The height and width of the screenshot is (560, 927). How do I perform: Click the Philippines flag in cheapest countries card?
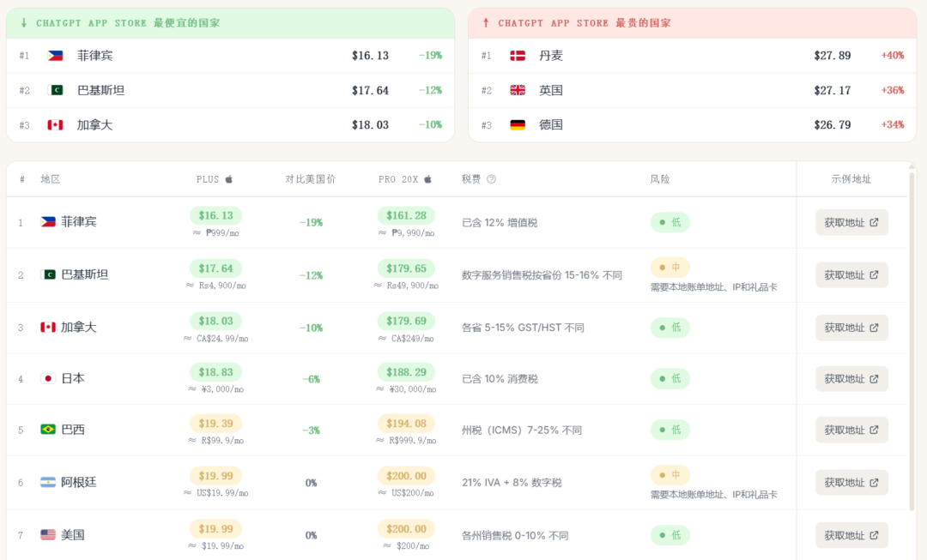[x=55, y=56]
